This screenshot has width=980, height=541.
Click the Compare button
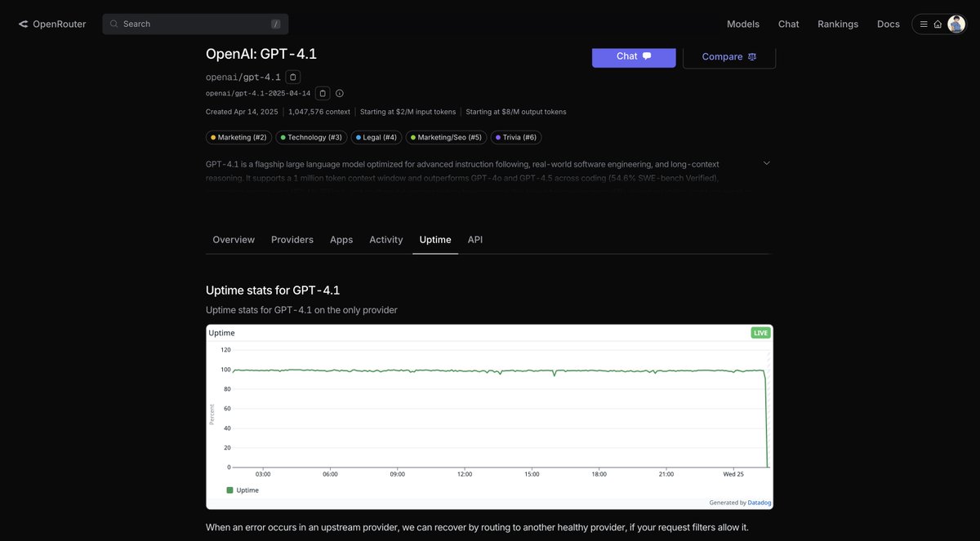729,56
